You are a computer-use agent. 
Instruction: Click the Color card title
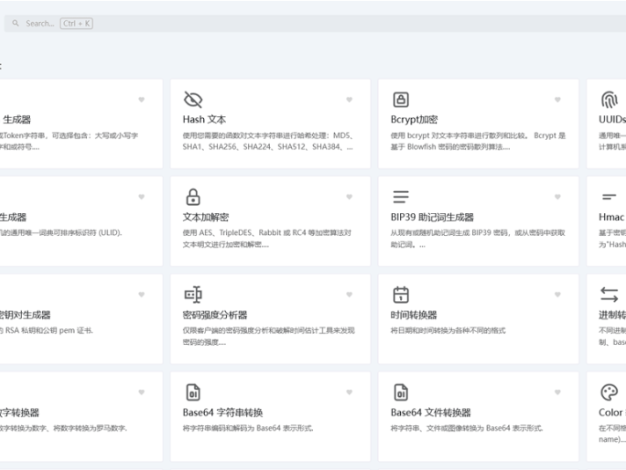[611, 412]
